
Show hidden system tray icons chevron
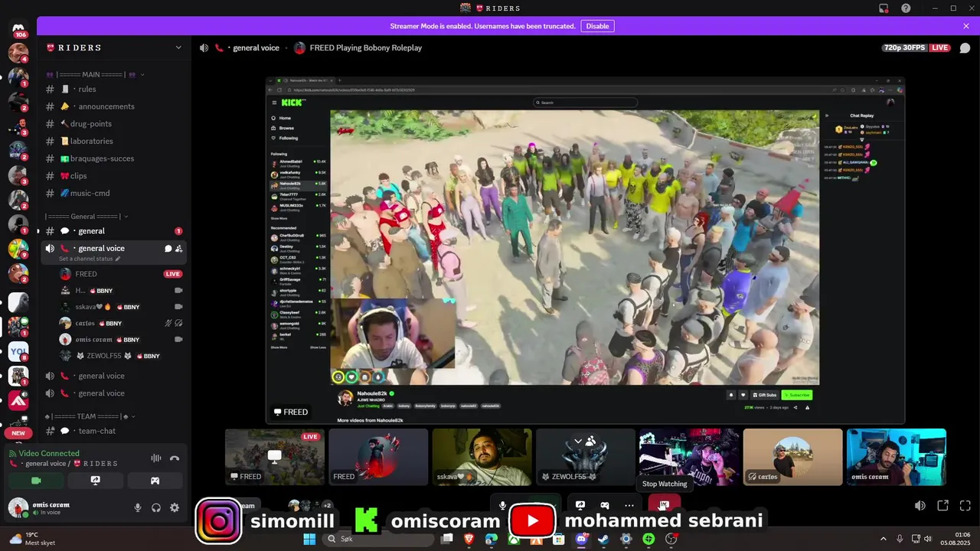pos(883,539)
